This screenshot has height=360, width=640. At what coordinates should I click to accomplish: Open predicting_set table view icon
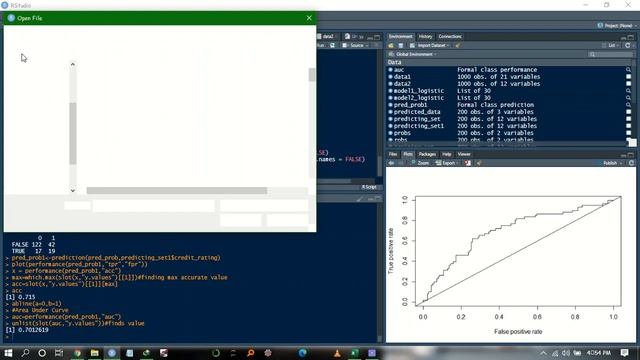pos(629,119)
